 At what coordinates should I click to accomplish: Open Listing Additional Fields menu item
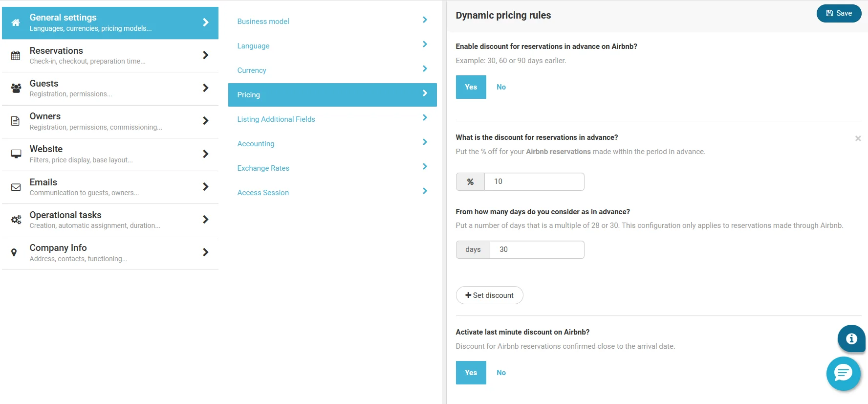tap(276, 119)
